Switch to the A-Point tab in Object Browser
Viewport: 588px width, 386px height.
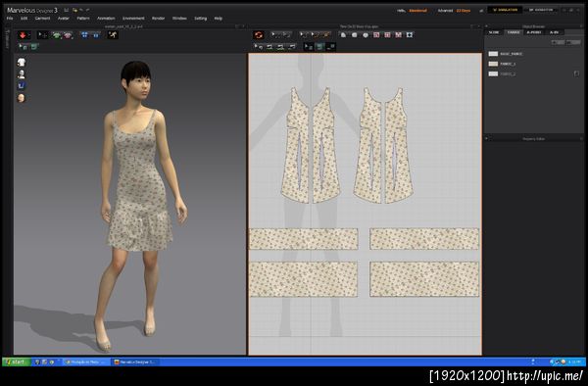tap(534, 32)
